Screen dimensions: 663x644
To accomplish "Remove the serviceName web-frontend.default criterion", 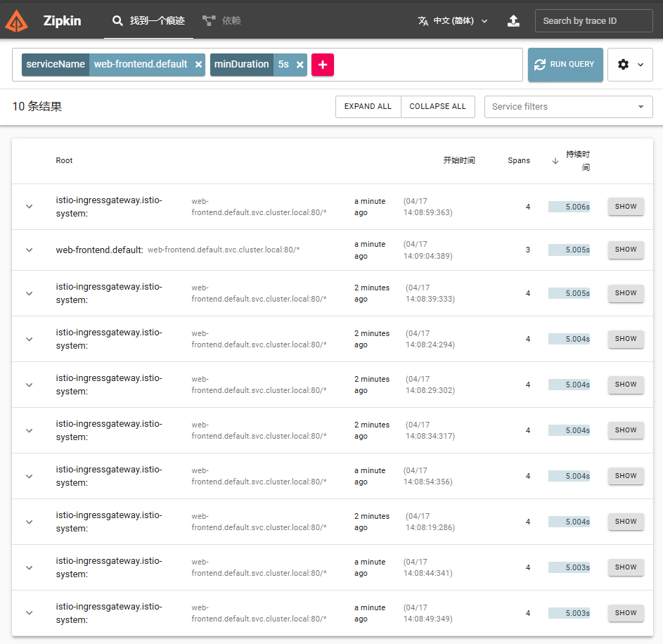I will (198, 65).
